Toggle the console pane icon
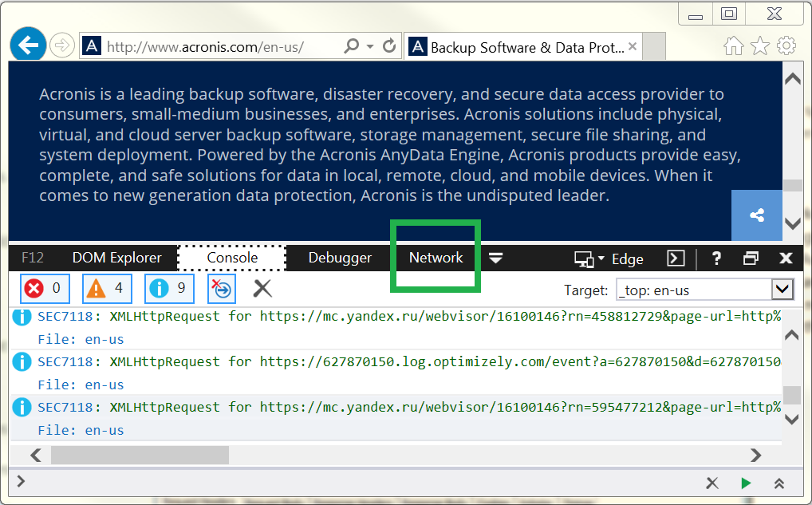 coord(676,258)
